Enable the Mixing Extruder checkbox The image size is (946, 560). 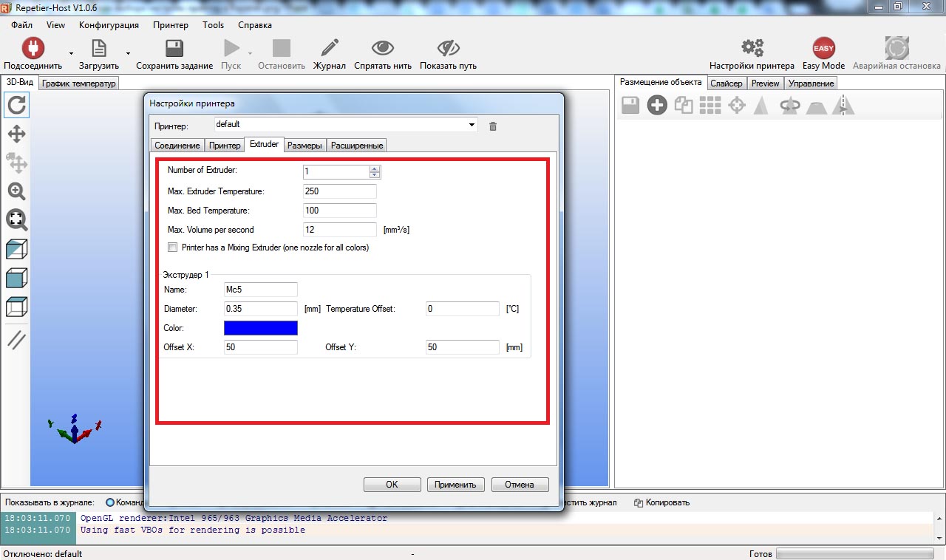coord(173,247)
